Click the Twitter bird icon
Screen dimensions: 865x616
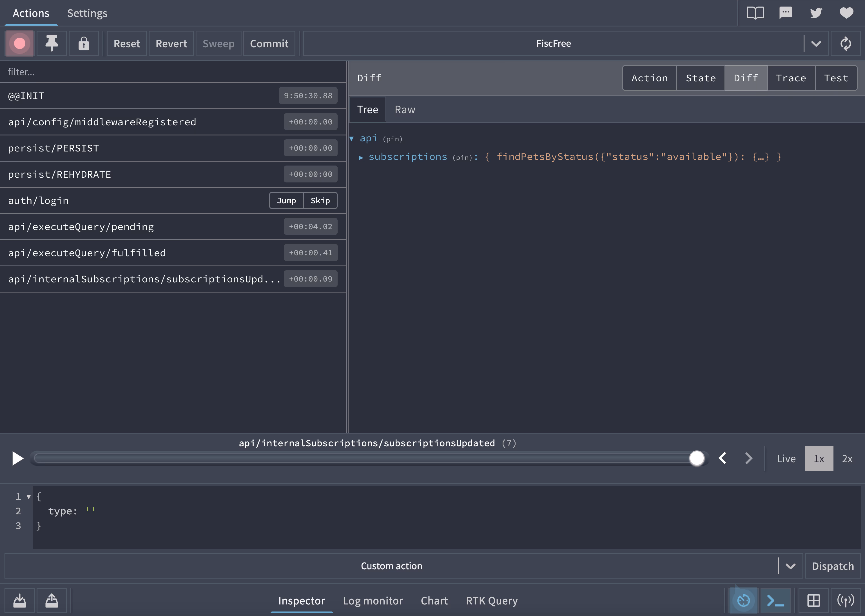click(x=816, y=13)
